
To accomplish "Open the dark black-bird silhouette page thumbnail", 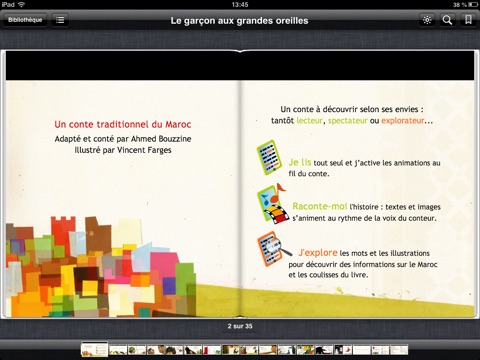I will tap(193, 350).
